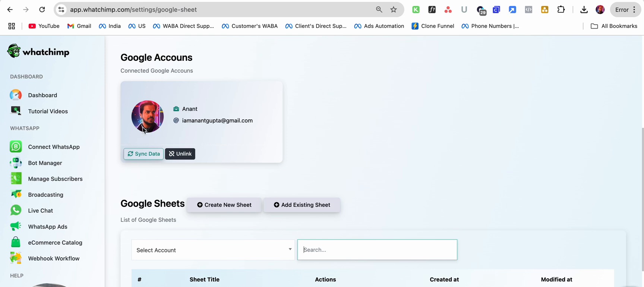Viewport: 644px width, 287px height.
Task: Bookmark this page with the star icon
Action: tap(394, 10)
